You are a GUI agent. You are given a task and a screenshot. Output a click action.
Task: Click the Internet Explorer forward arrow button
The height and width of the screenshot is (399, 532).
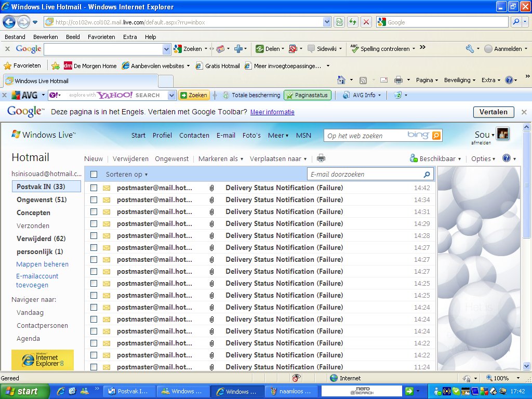pos(23,22)
